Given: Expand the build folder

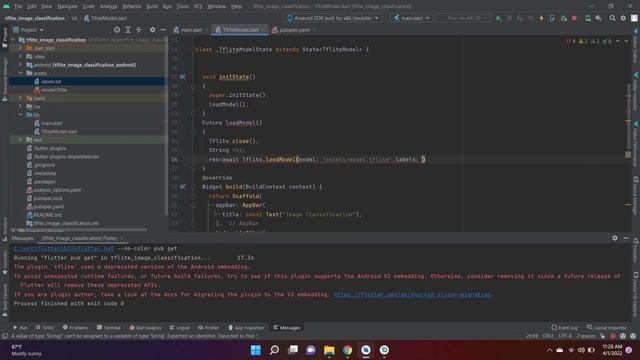Looking at the screenshot, I should pos(21,98).
